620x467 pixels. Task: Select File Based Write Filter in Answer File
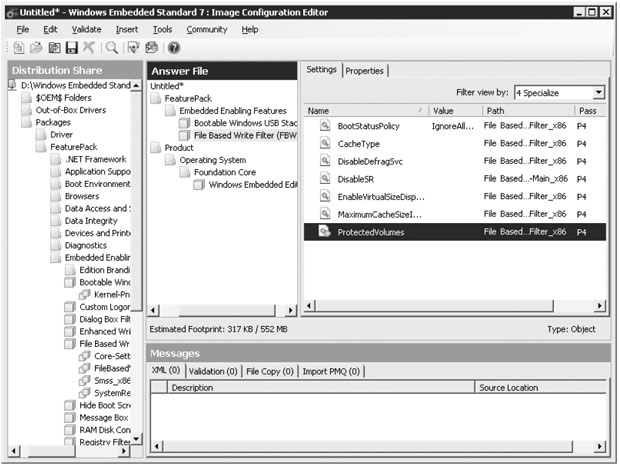pos(245,135)
